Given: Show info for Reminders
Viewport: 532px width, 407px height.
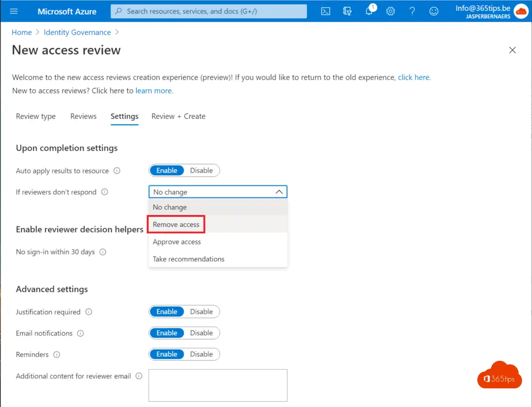Looking at the screenshot, I should [57, 355].
